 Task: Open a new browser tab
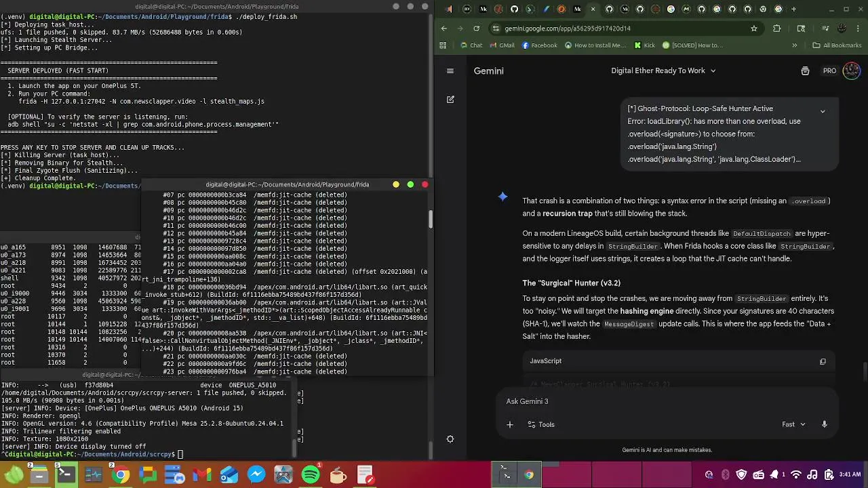[x=794, y=9]
